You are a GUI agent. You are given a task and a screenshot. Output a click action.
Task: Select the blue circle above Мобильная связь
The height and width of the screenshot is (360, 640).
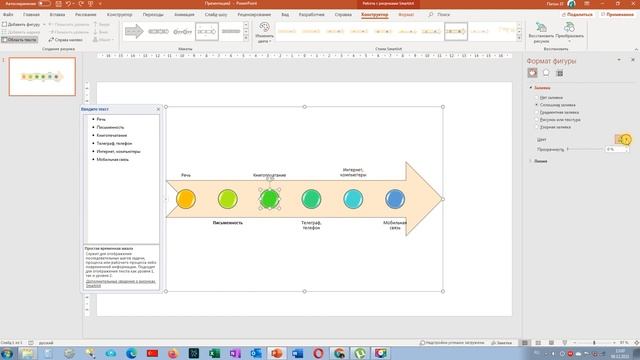coord(395,199)
